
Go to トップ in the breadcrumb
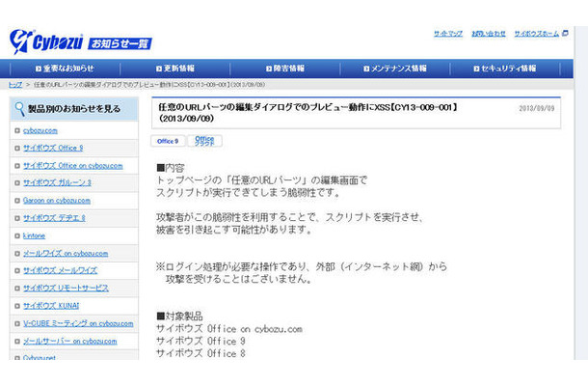point(15,85)
